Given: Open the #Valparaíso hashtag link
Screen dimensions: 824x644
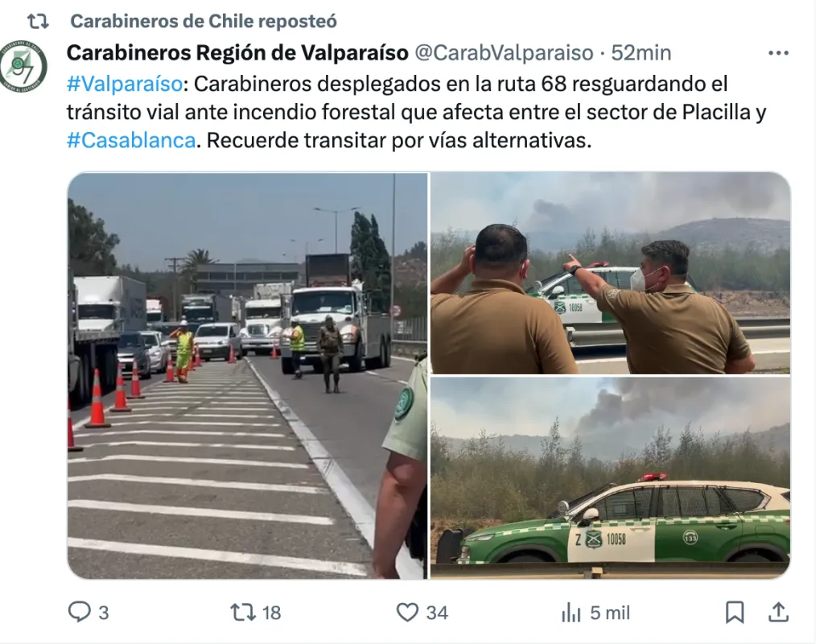Looking at the screenshot, I should (x=125, y=84).
